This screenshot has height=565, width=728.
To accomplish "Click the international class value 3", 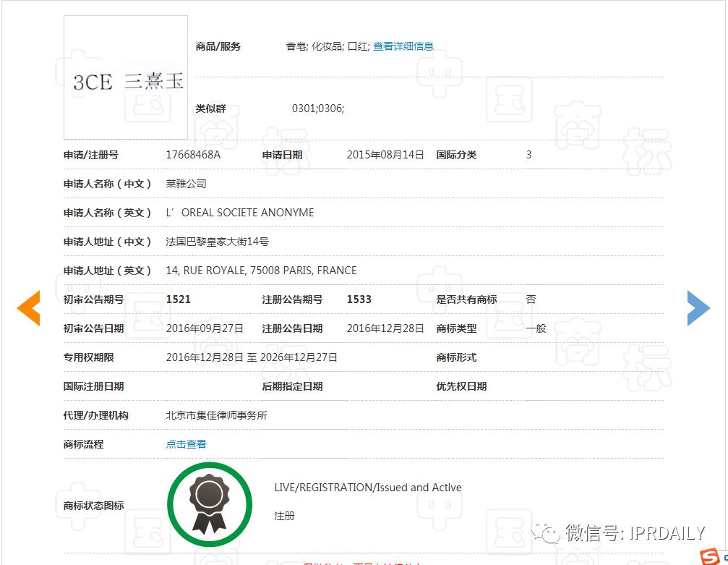I will point(528,154).
